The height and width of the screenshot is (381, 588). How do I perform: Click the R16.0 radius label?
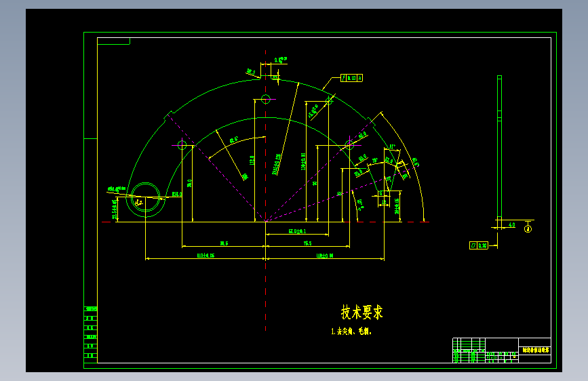177,195
